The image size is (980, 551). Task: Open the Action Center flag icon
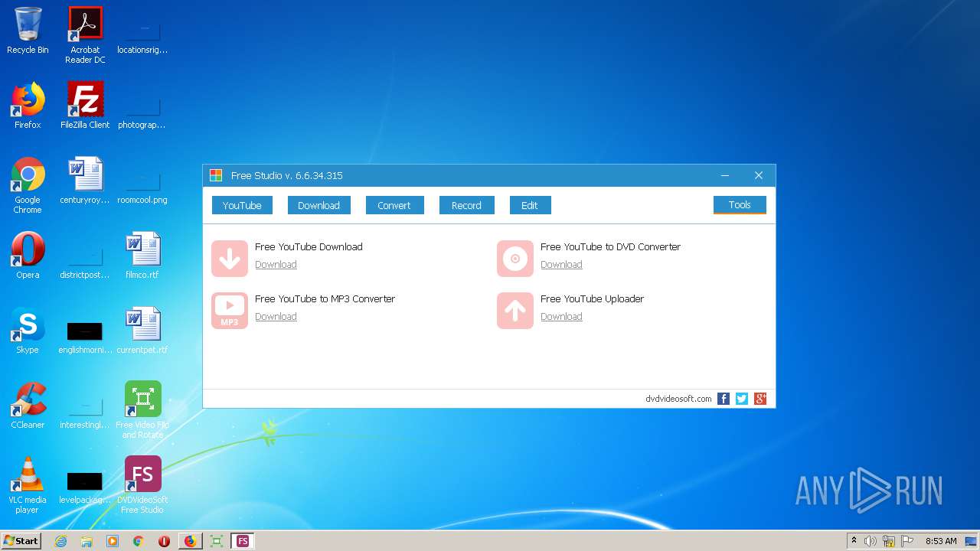click(906, 541)
